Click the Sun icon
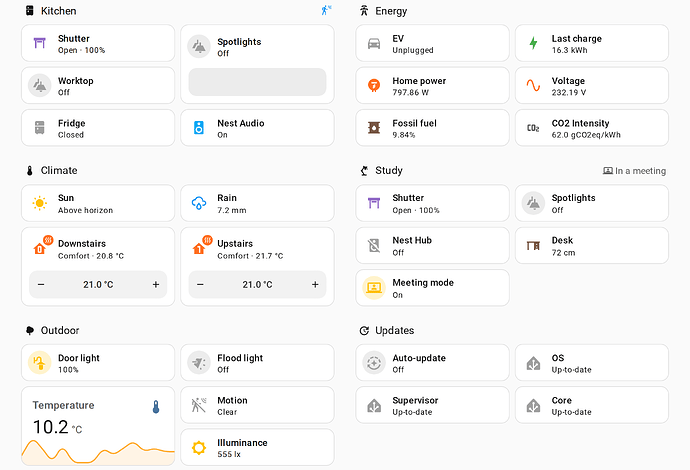This screenshot has height=470, width=690. pyautogui.click(x=40, y=203)
